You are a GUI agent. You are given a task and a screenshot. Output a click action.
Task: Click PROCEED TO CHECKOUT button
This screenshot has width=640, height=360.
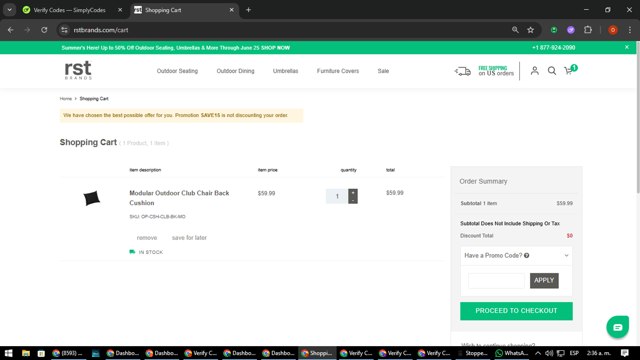[x=516, y=311]
